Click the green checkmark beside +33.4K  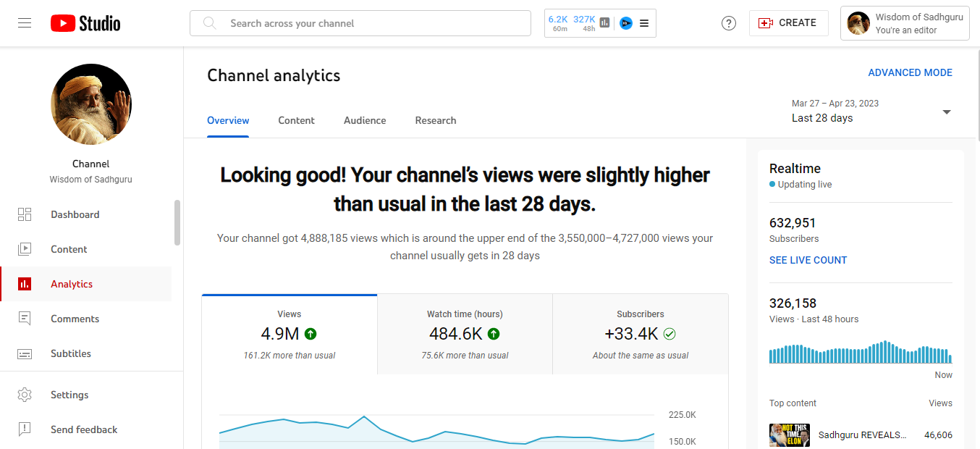(x=669, y=334)
